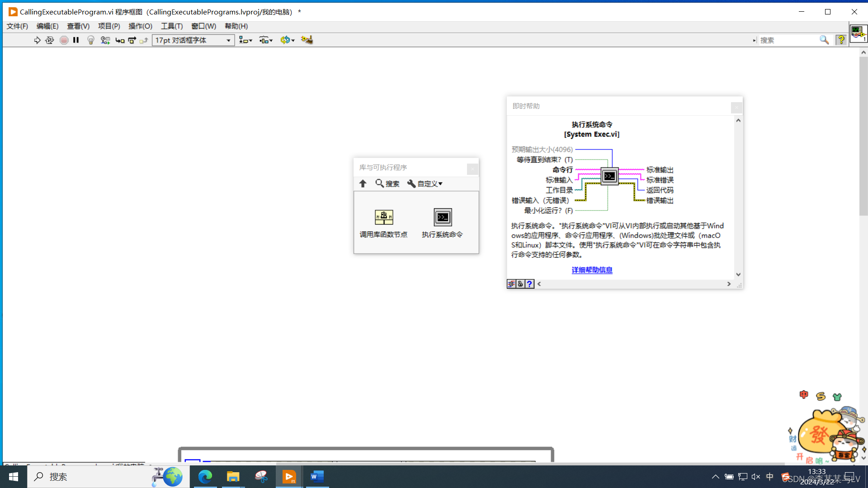Open the 17pt dialog font dropdown
This screenshot has height=488, width=868.
click(228, 40)
